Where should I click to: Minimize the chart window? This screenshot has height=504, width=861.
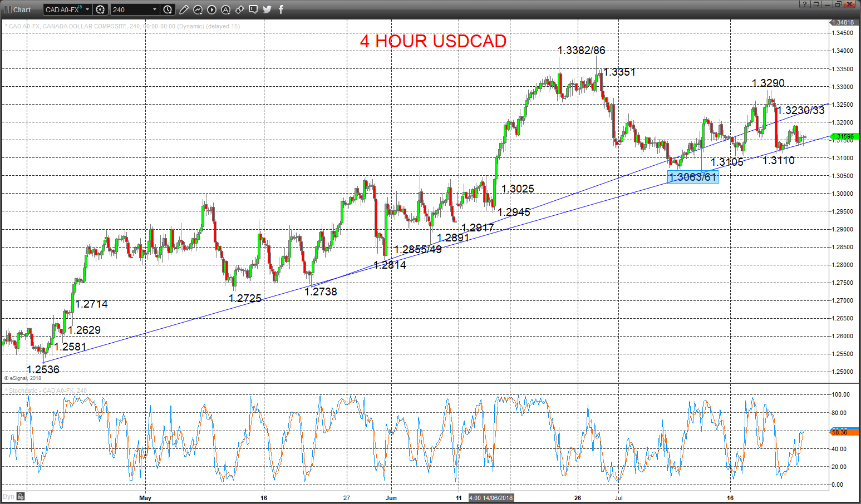[x=827, y=4]
